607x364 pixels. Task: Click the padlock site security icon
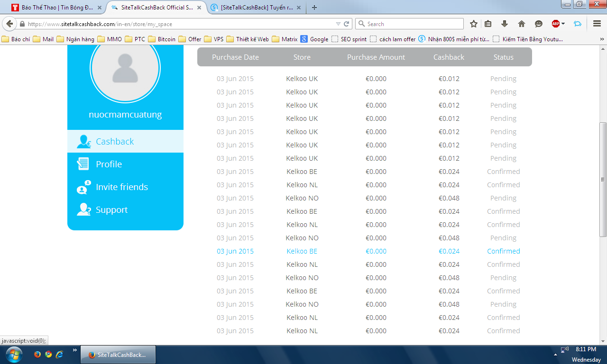tap(22, 24)
